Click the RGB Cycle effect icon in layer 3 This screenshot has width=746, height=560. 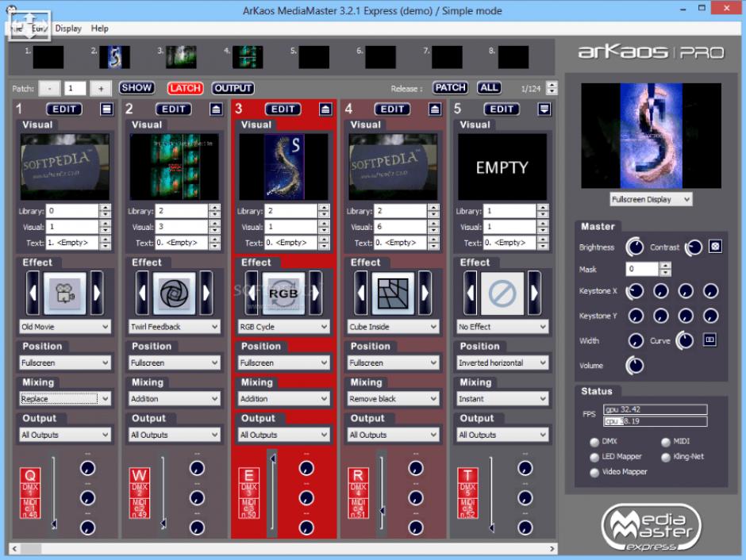pyautogui.click(x=283, y=293)
